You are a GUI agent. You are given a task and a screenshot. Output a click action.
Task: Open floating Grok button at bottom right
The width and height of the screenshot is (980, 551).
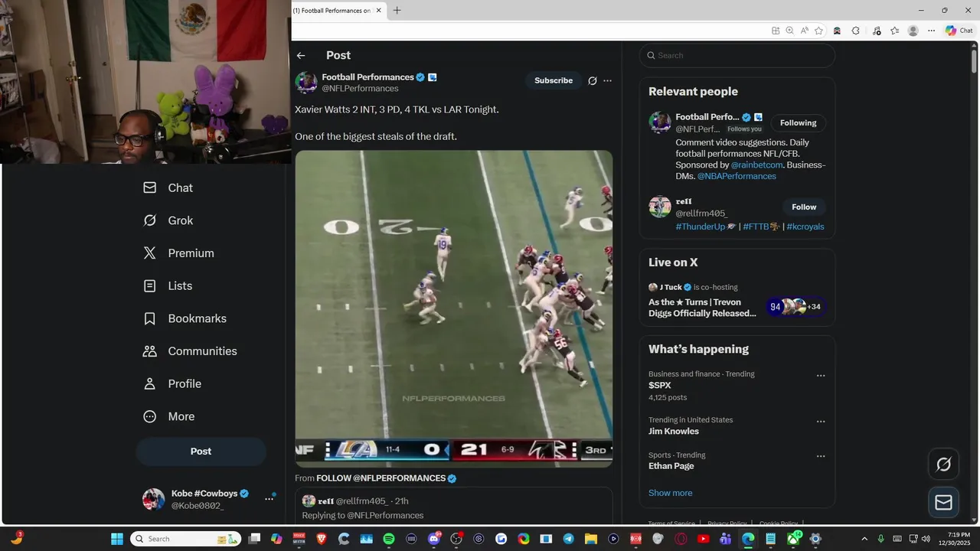pos(943,465)
